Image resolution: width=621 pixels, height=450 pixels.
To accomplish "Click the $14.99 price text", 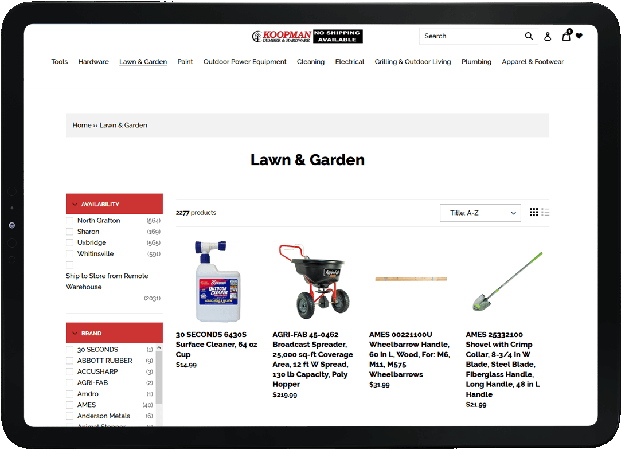I will click(x=186, y=364).
